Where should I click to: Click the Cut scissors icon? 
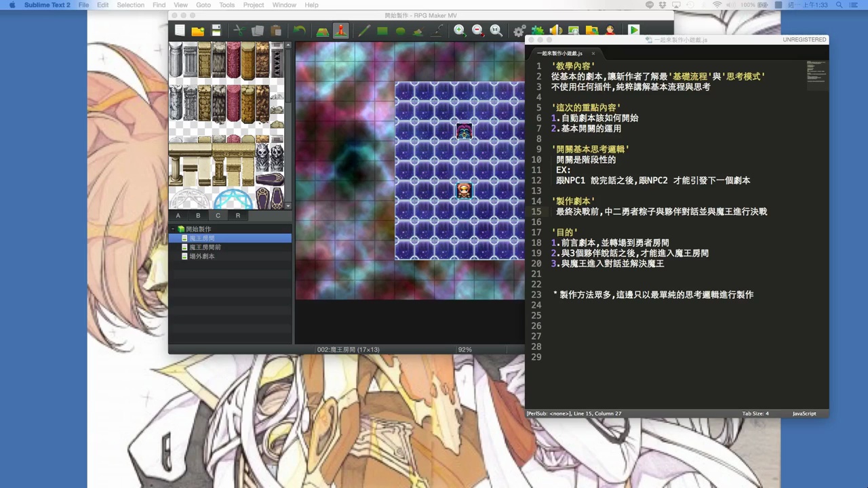tap(239, 30)
